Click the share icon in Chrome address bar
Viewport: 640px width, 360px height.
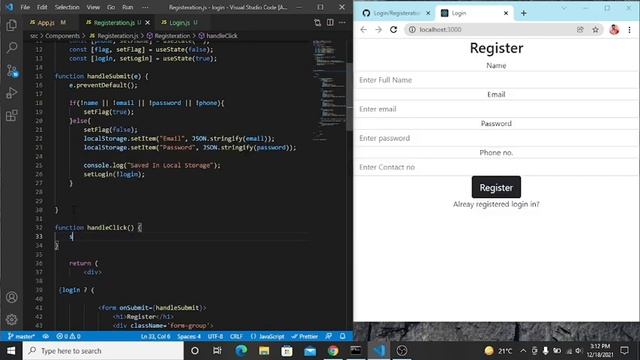[x=580, y=29]
